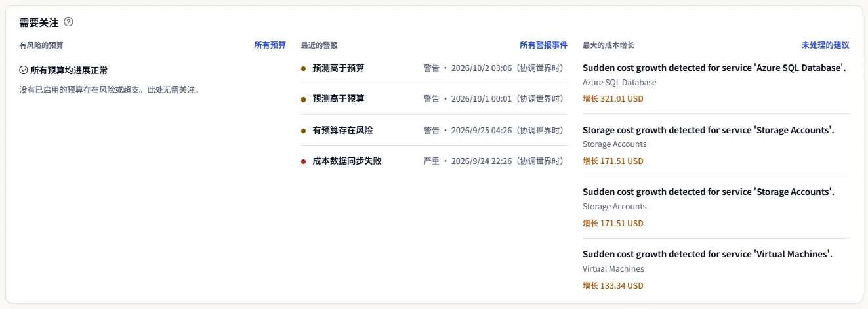Open the 未处理的建议 link

point(825,45)
